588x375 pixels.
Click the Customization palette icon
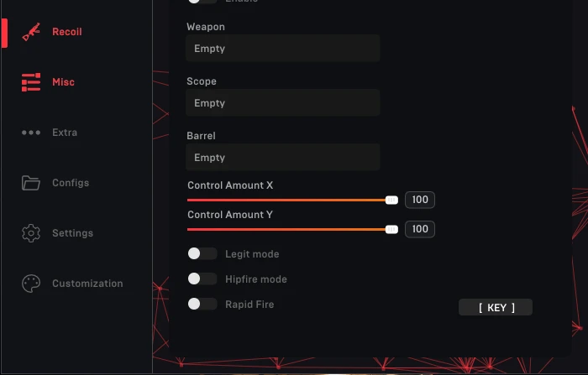31,284
